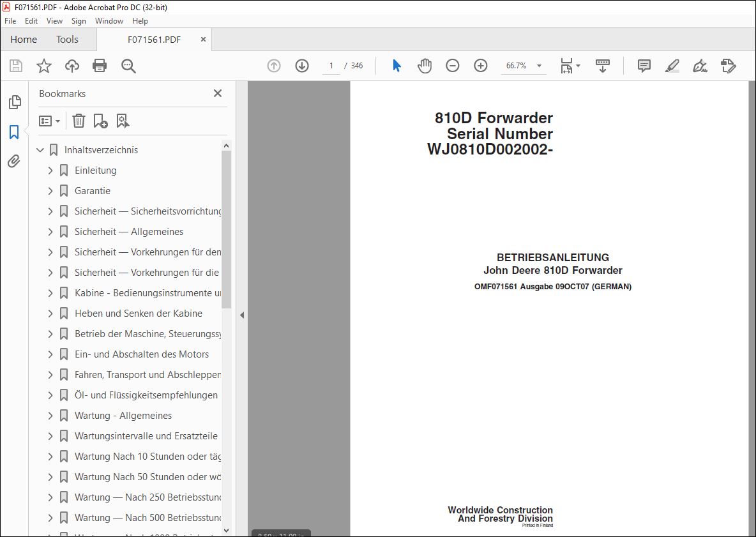Select the Highlight text pen tool

672,66
